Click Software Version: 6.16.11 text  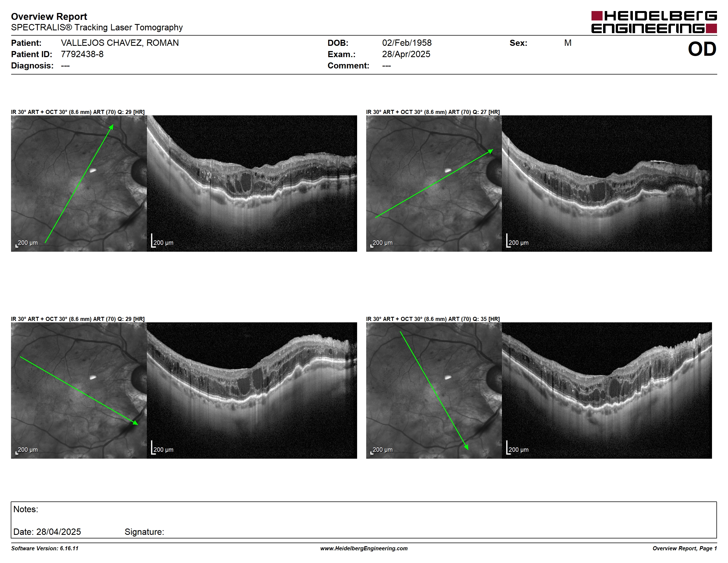point(45,548)
